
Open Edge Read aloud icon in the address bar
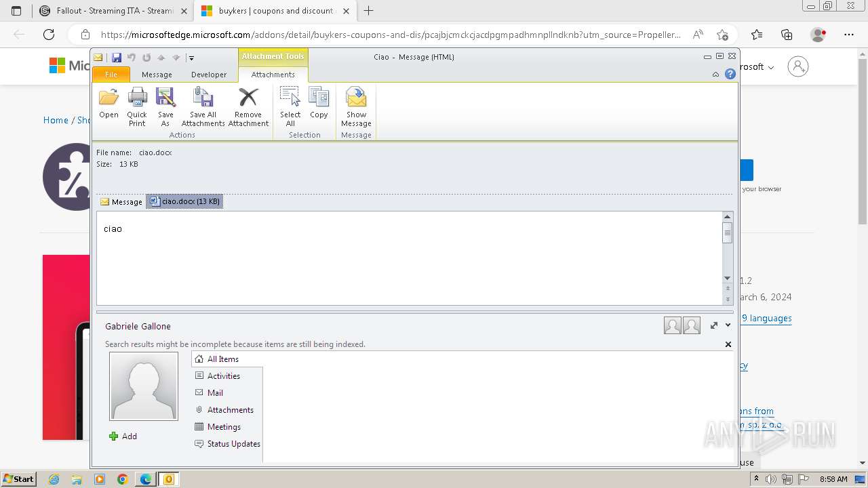point(697,35)
